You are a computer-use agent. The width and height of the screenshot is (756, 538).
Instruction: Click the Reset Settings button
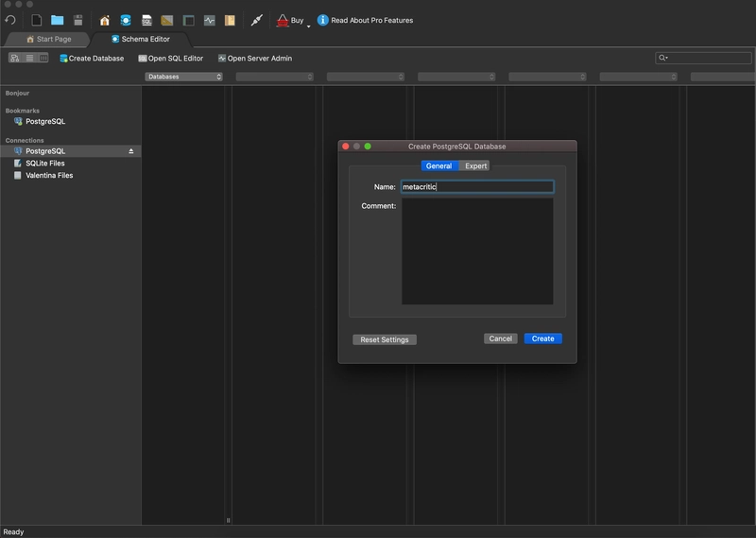[x=385, y=339]
